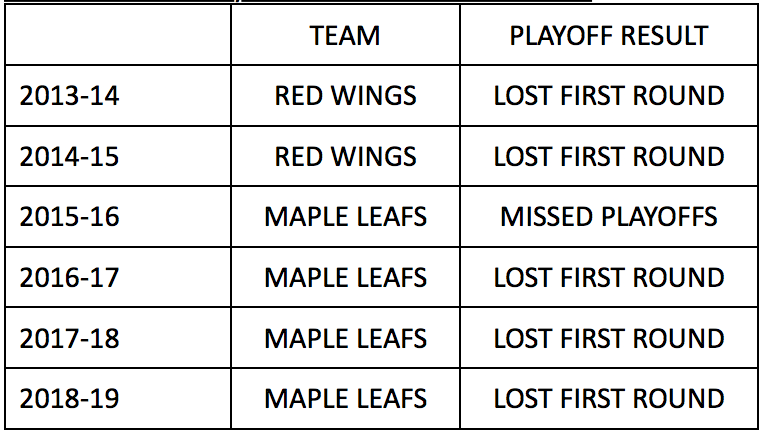Click MAPLE LEAFS in the 2018-19 row
Screen dimensions: 762x434
tap(345, 398)
